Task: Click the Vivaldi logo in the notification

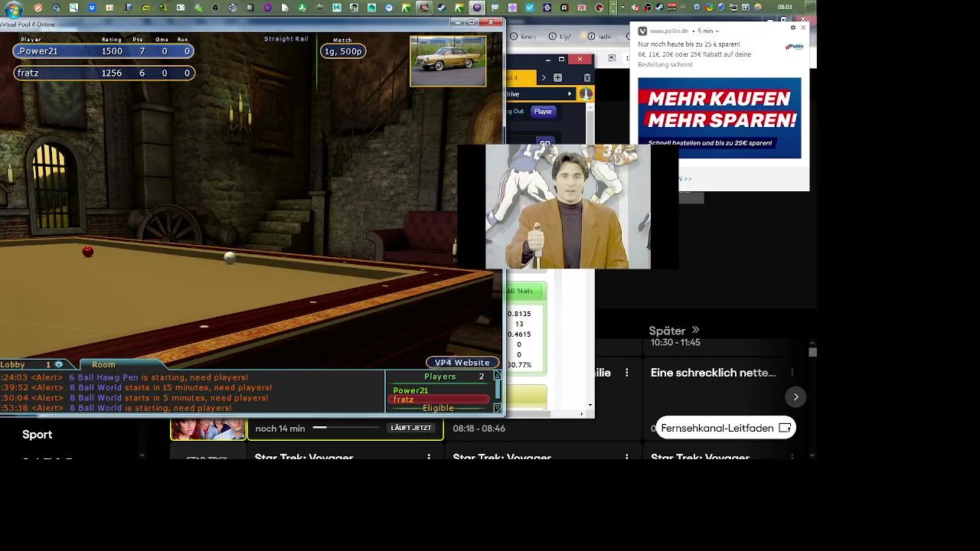Action: (x=642, y=31)
